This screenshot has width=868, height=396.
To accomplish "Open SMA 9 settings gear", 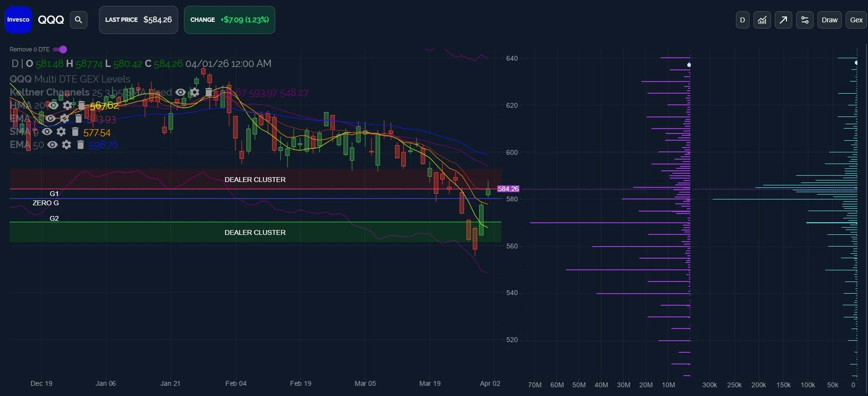I will (61, 132).
